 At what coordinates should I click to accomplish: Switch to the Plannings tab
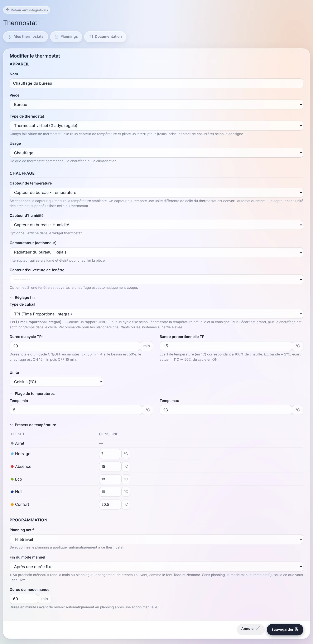[x=66, y=37]
